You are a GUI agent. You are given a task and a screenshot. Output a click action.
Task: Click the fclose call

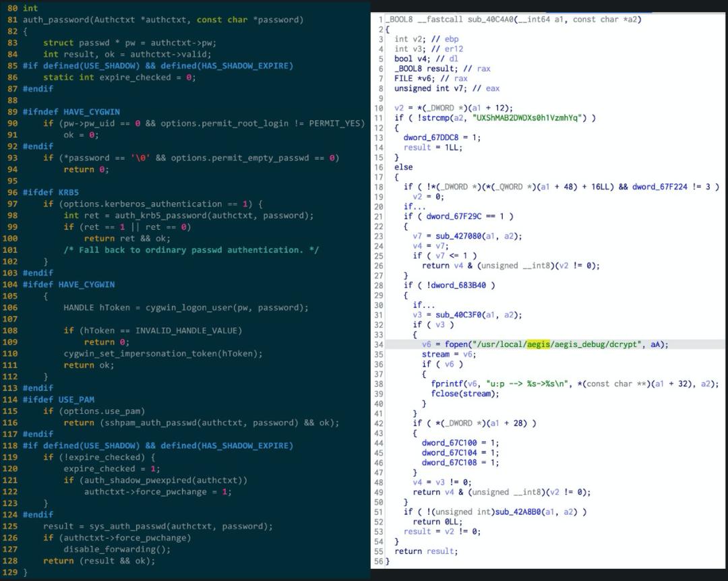pyautogui.click(x=444, y=394)
